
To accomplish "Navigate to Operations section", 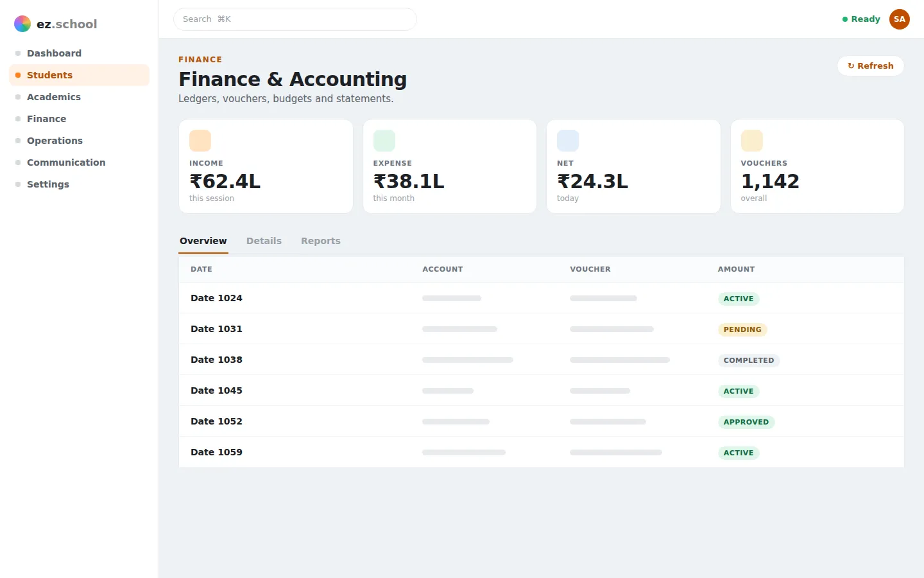I will pos(80,141).
